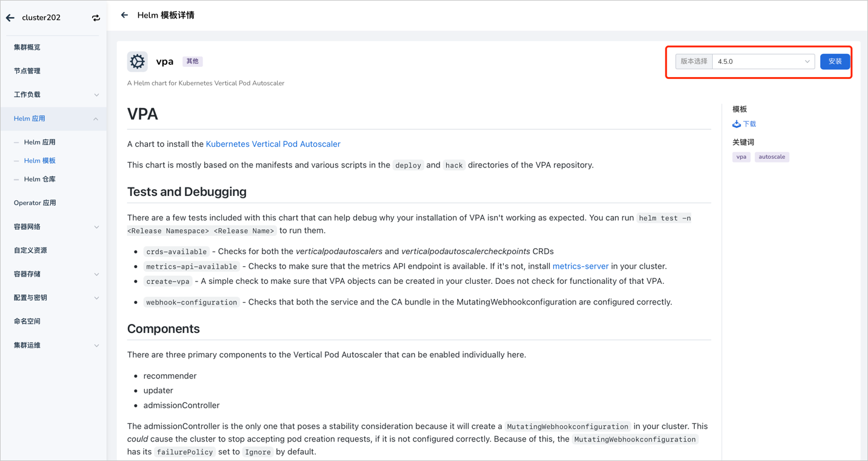868x461 pixels.
Task: Select the Helm 应用 submenu item
Action: (40, 142)
